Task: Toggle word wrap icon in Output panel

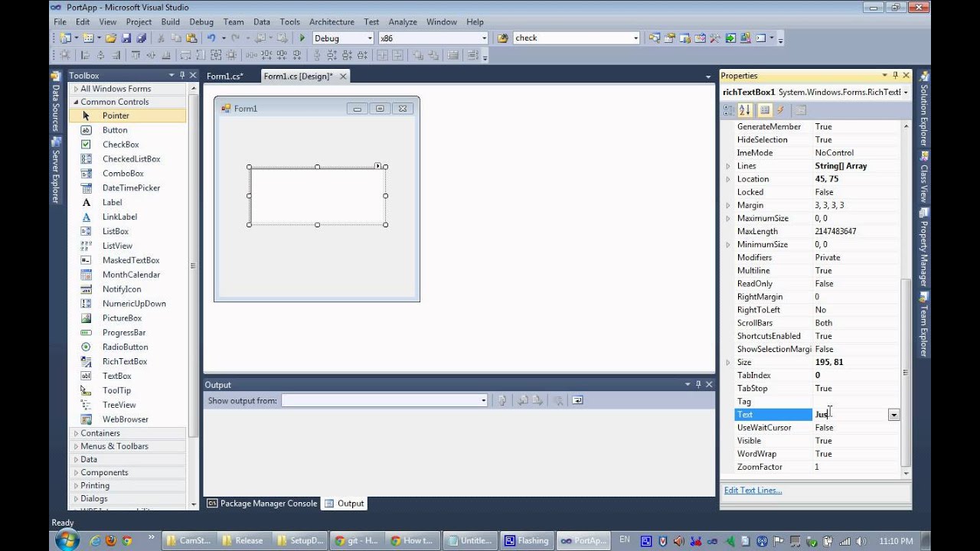Action: pyautogui.click(x=577, y=400)
